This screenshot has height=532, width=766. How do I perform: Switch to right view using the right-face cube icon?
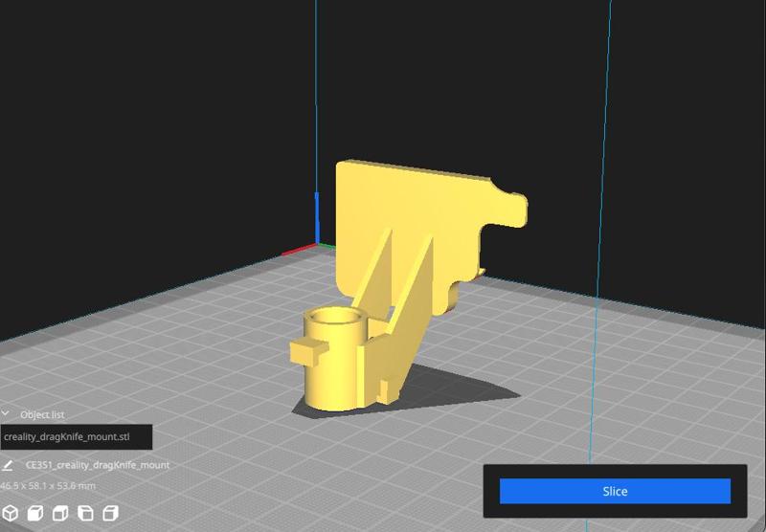point(111,513)
